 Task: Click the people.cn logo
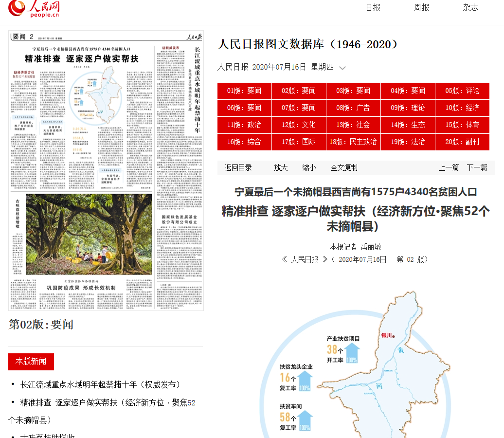(34, 9)
